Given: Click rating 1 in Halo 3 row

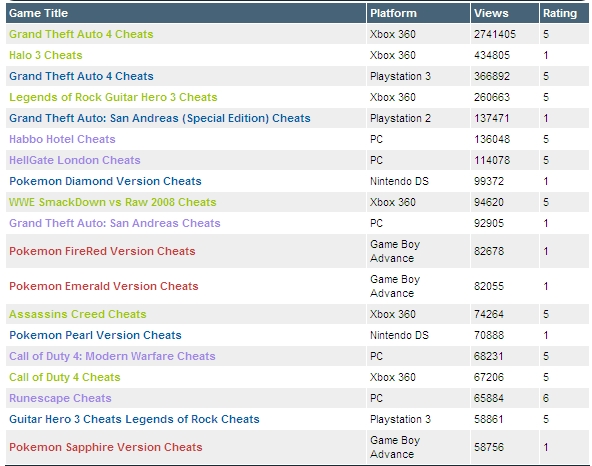Looking at the screenshot, I should pos(546,55).
